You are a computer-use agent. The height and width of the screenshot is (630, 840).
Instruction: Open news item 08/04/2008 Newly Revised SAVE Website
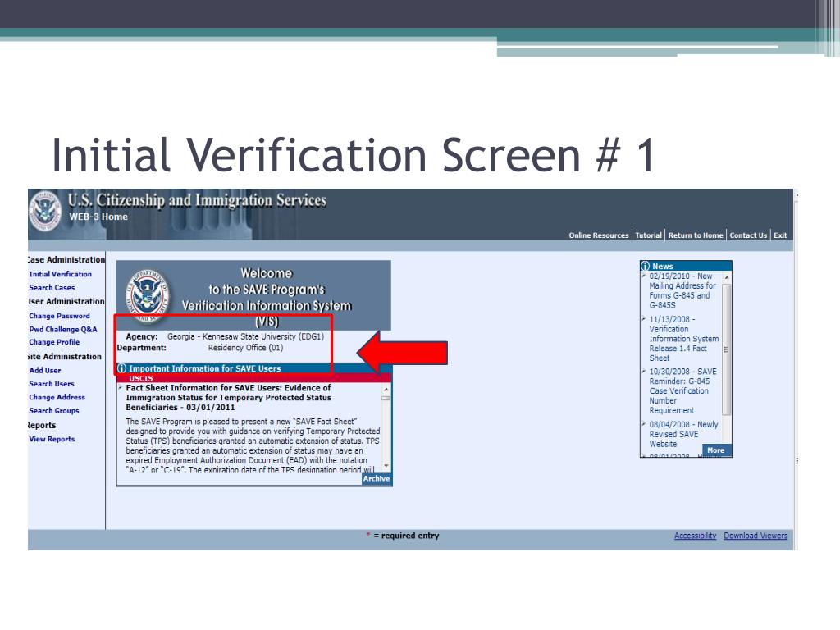coord(683,434)
